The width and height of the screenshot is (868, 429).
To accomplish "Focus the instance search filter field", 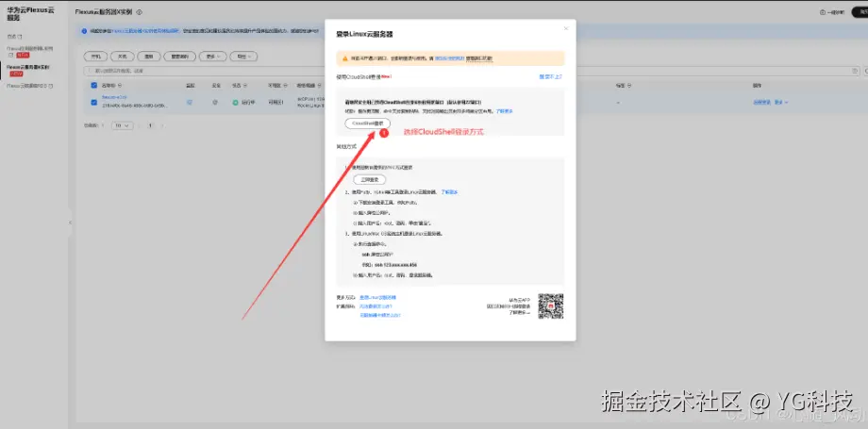I will (471, 71).
